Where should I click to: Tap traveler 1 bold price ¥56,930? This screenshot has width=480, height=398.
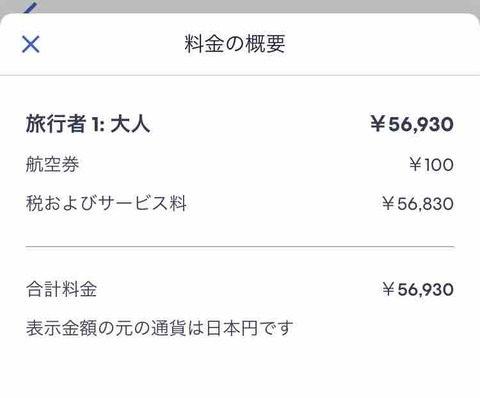(412, 124)
